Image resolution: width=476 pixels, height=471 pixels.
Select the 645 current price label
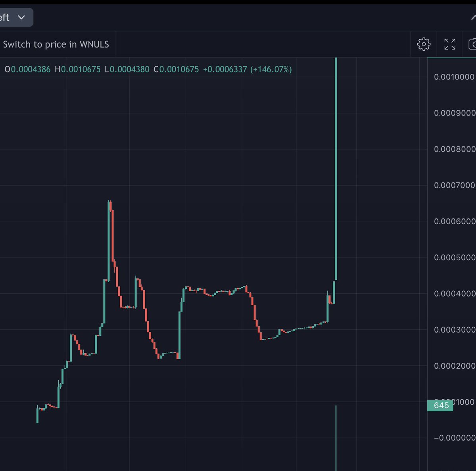[x=440, y=406]
